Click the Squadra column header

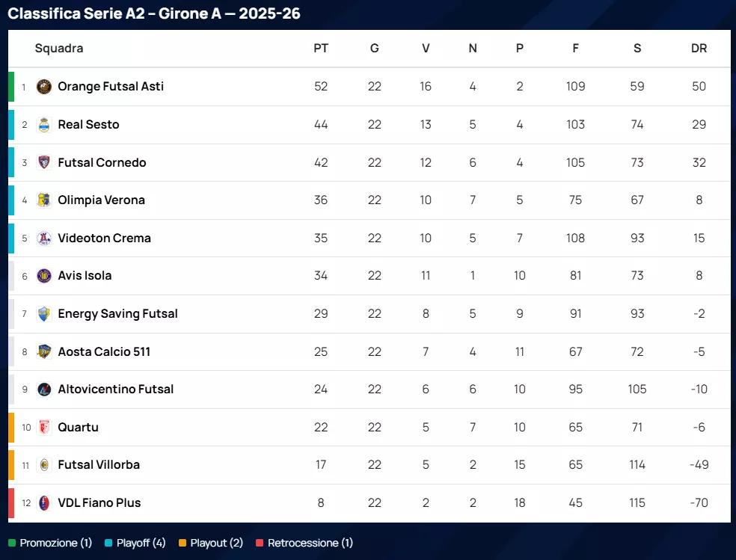pos(59,49)
